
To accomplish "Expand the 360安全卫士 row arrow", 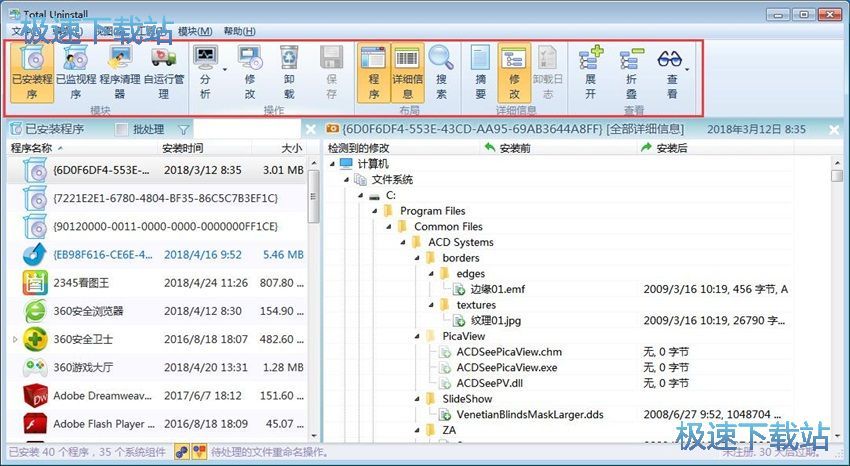I will coord(15,339).
